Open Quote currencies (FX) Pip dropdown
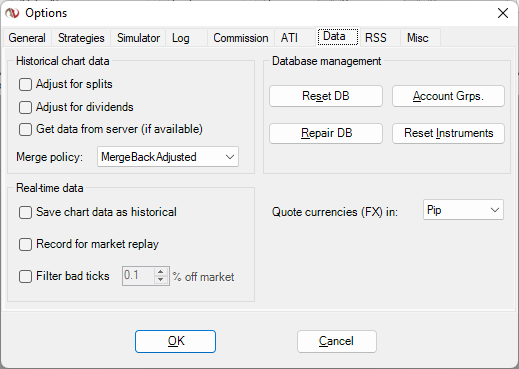Image resolution: width=519 pixels, height=369 pixels. pyautogui.click(x=463, y=210)
